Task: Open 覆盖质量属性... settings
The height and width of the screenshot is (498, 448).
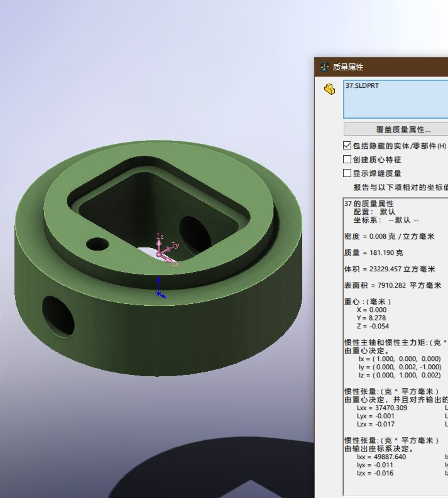Action: [395, 129]
